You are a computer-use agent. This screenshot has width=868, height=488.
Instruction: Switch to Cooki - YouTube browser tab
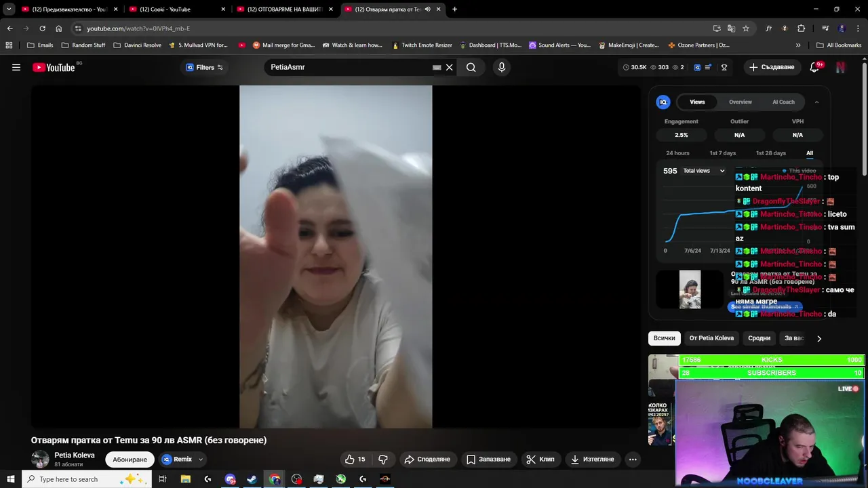pyautogui.click(x=176, y=9)
